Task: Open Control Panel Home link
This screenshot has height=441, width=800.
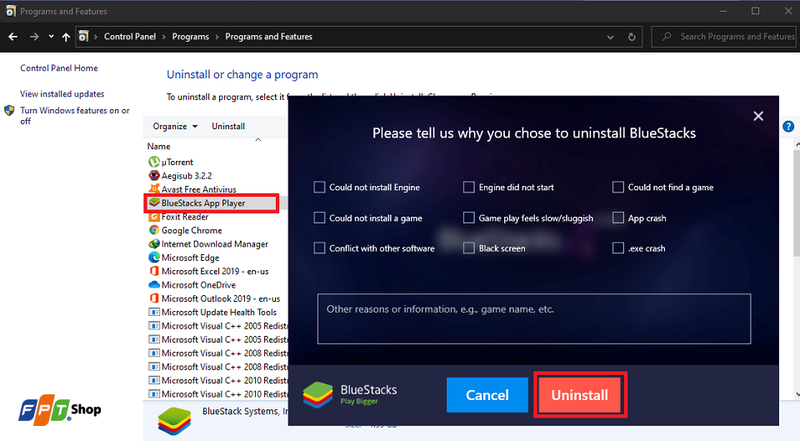Action: point(59,68)
